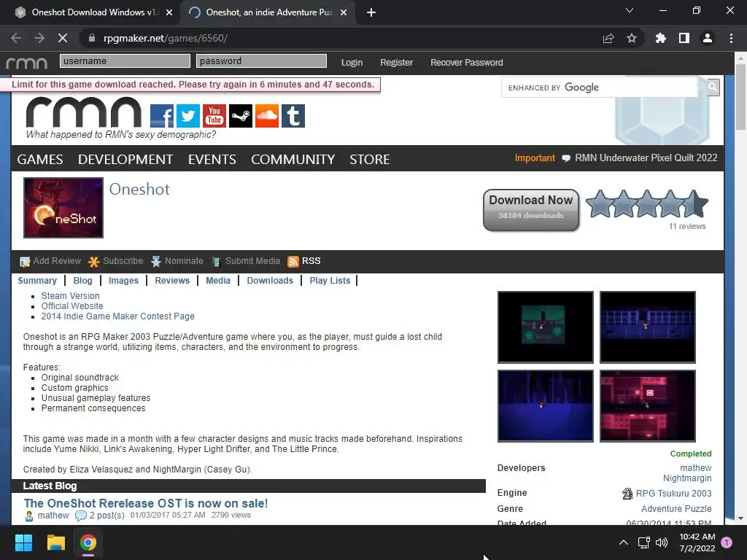Click the Login link
747x560 pixels.
pos(352,63)
